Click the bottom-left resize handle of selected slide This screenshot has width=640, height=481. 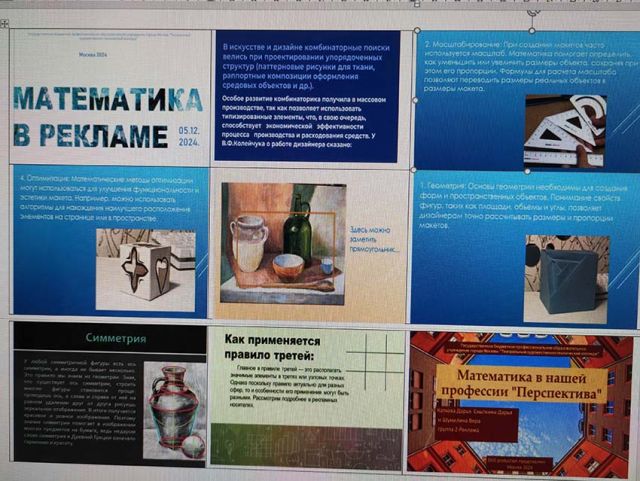(x=414, y=168)
